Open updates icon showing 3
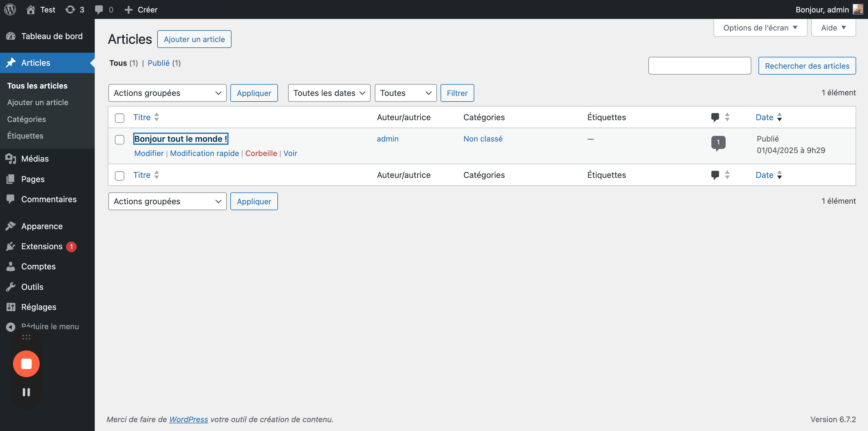The image size is (868, 431). 70,9
